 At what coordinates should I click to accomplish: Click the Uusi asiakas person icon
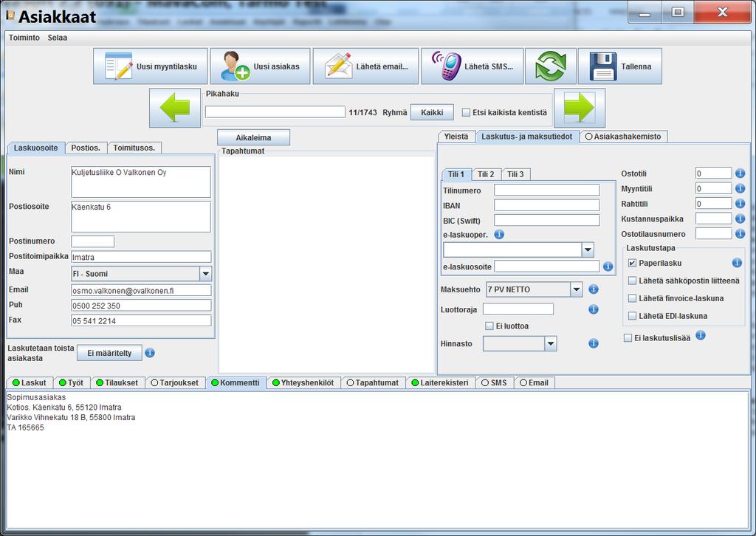click(235, 66)
